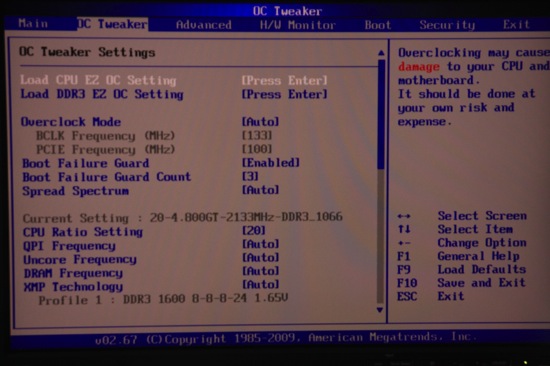Open the Main tab

[x=33, y=24]
